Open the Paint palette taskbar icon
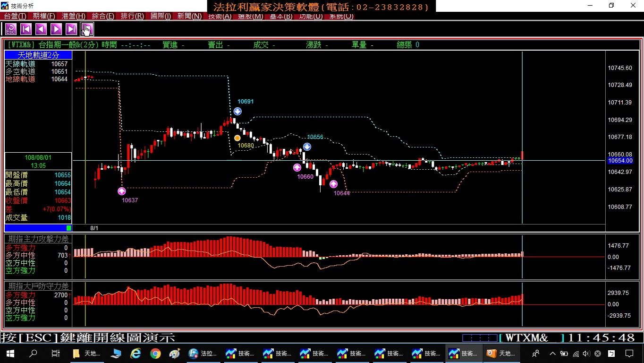 175,353
